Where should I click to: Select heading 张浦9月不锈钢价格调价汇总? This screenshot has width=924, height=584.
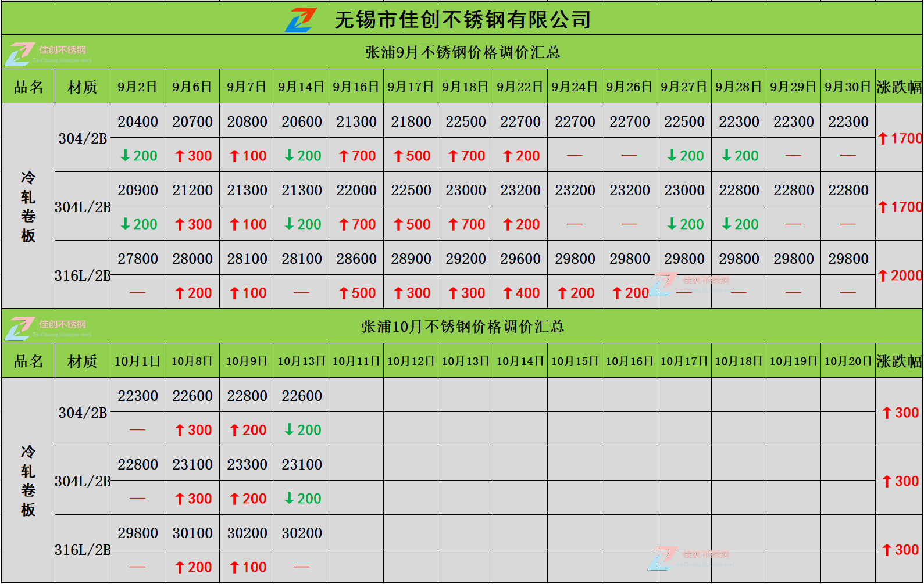(462, 52)
